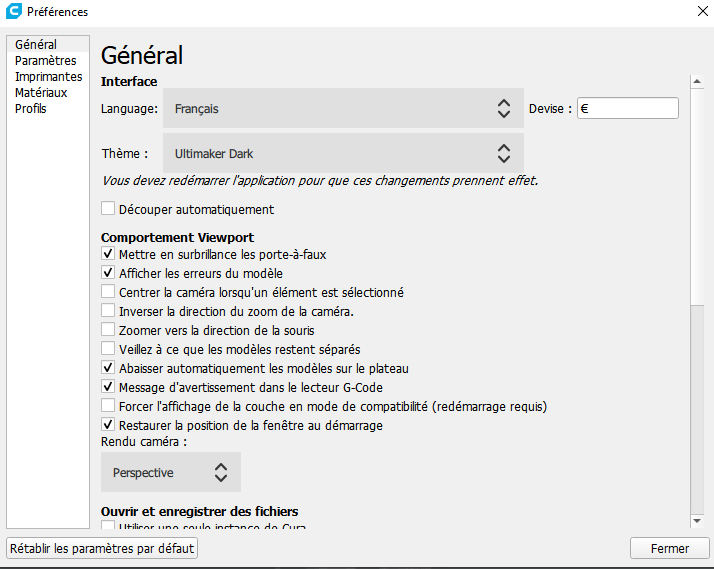
Task: Uncheck Message d'avertissement dans le lecteur G-Code
Action: pos(108,386)
